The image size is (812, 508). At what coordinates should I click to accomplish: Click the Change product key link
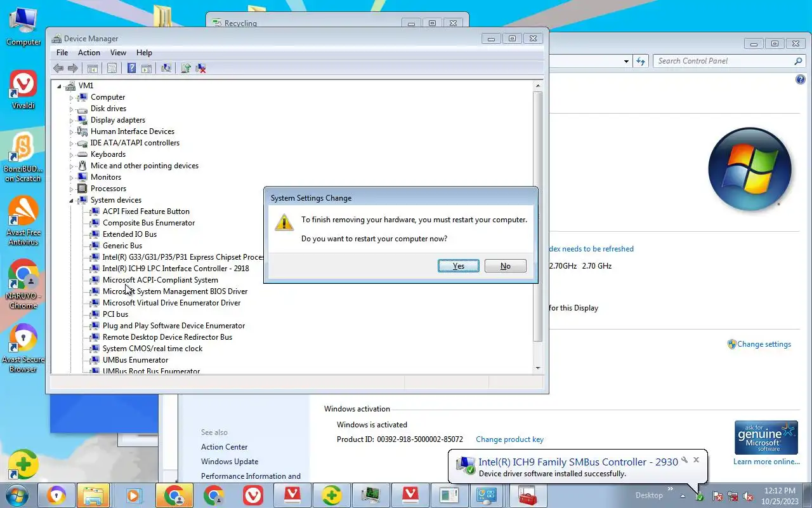click(509, 439)
